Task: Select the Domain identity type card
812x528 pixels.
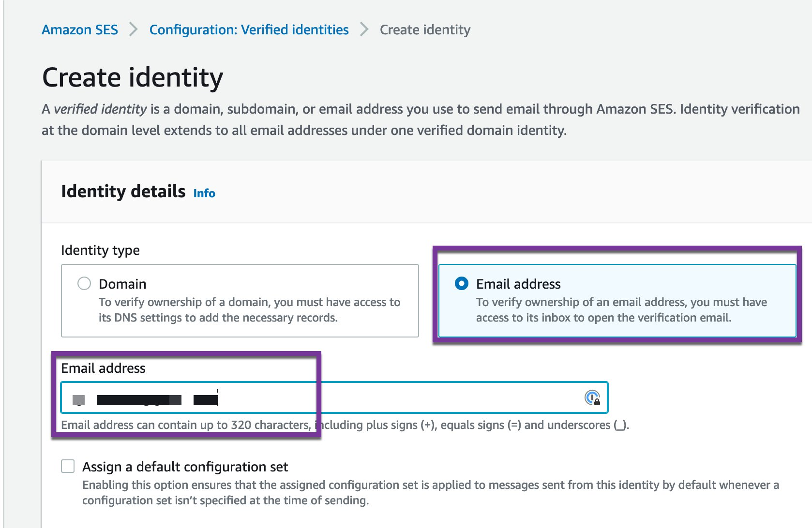Action: (240, 300)
